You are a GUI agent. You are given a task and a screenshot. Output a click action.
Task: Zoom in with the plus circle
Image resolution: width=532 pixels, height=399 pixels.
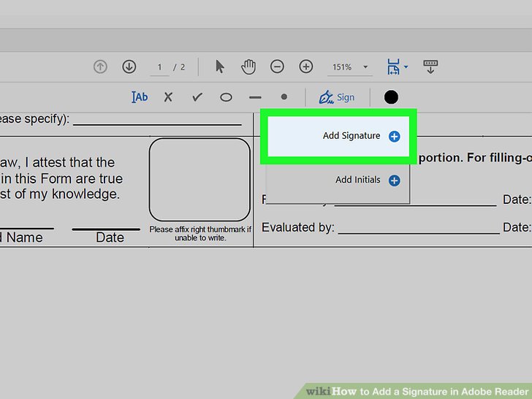point(305,66)
